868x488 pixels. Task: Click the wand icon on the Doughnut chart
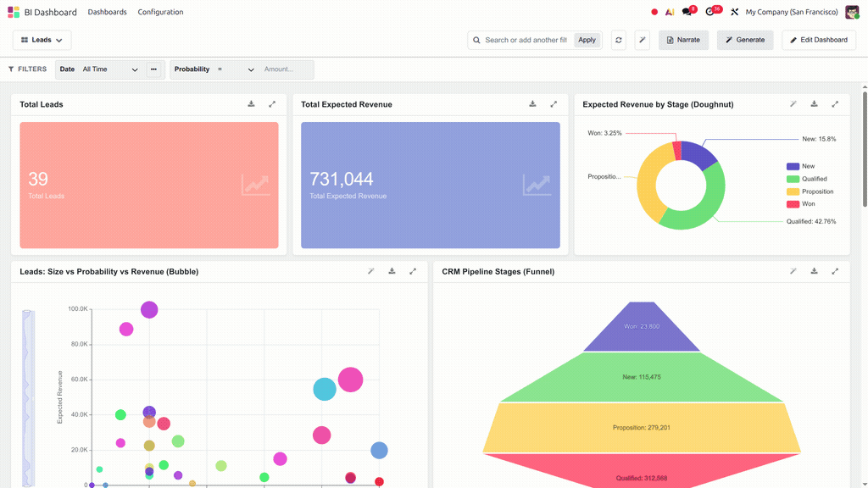coord(793,104)
